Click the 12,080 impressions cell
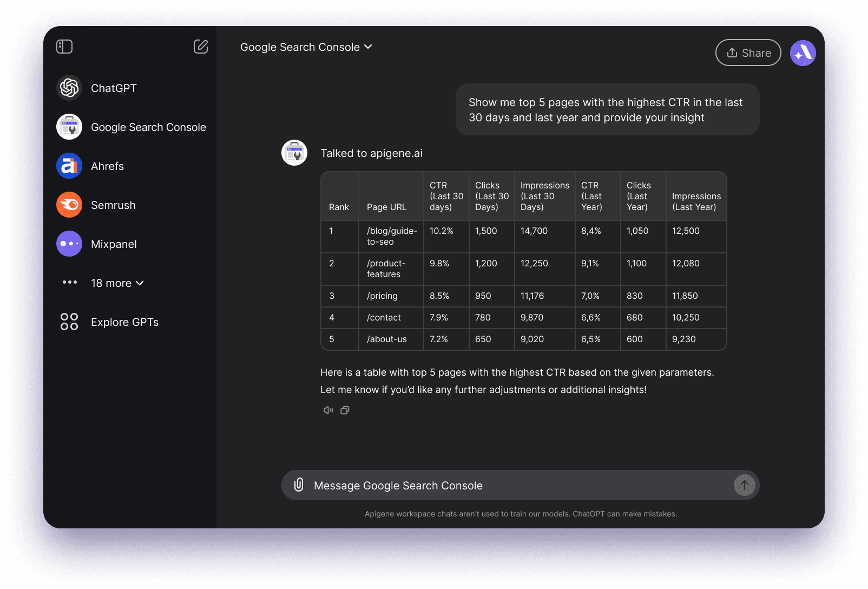The width and height of the screenshot is (868, 589). [x=696, y=269]
